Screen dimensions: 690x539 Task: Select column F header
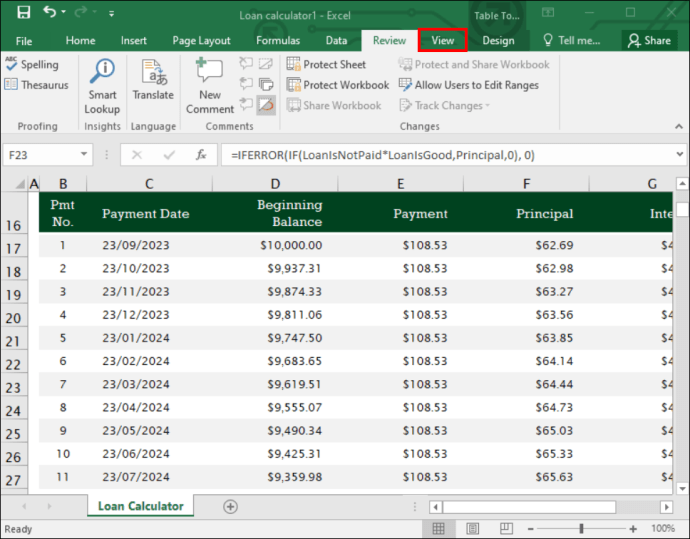point(526,184)
